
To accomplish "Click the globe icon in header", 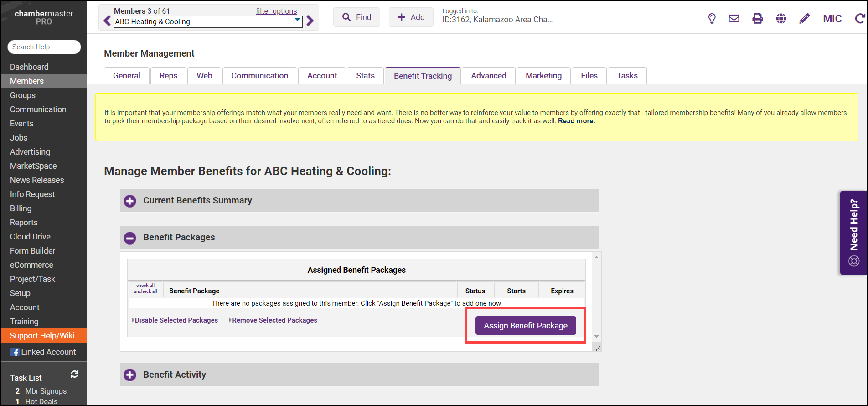I will pyautogui.click(x=781, y=19).
